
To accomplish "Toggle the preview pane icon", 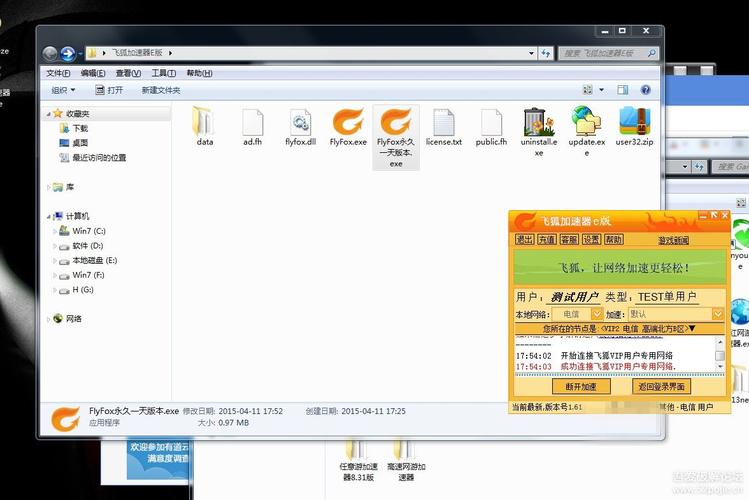I will point(624,90).
